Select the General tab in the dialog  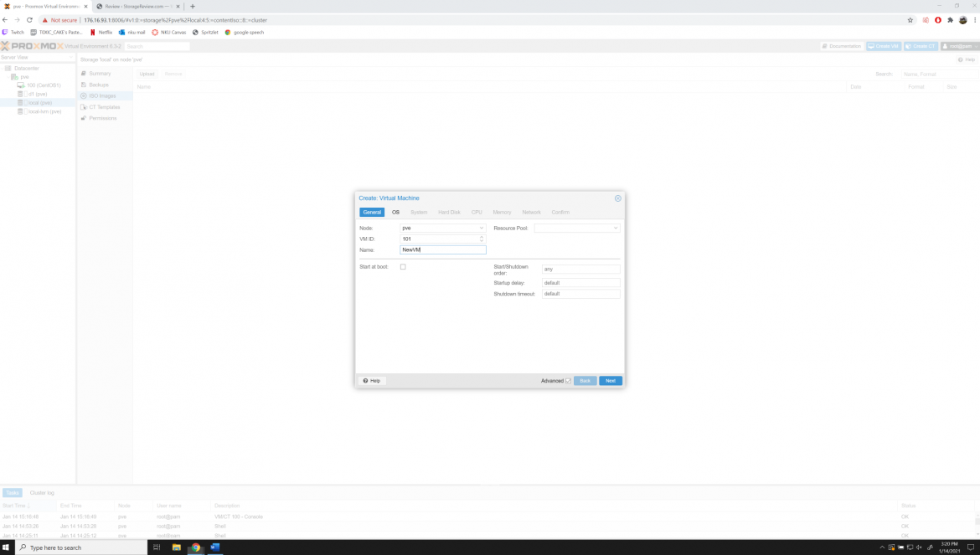(372, 213)
